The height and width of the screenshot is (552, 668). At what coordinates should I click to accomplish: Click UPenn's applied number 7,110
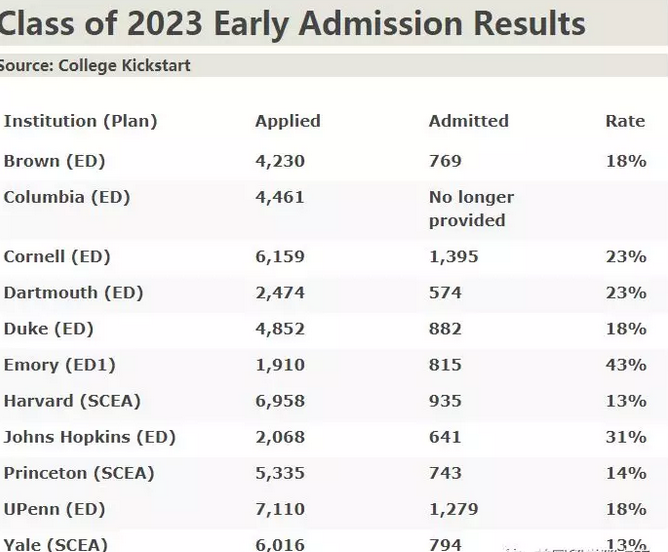[x=280, y=509]
